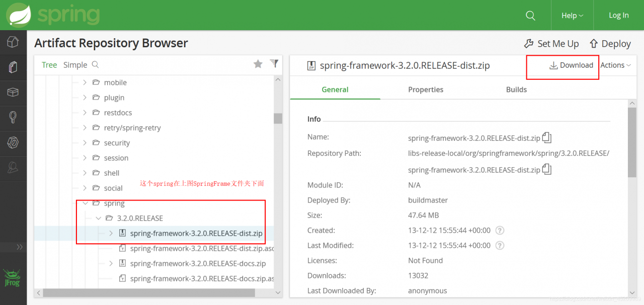Image resolution: width=644 pixels, height=305 pixels.
Task: Open the Builds package icon in the sidebar
Action: [x=13, y=92]
